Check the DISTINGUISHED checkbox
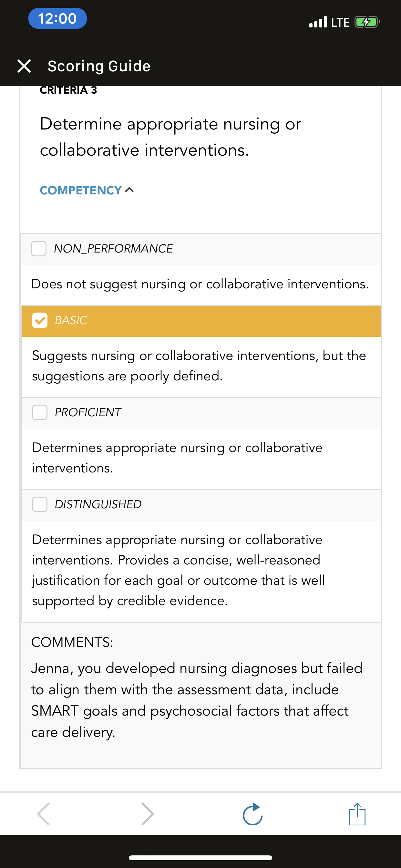 coord(40,504)
